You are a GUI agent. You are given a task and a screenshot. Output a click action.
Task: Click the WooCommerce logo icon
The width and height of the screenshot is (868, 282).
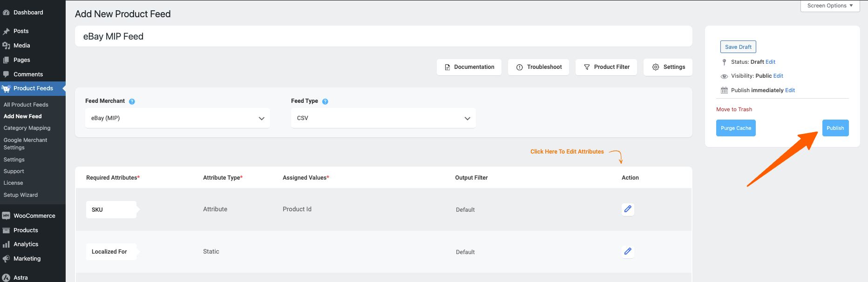(x=6, y=216)
